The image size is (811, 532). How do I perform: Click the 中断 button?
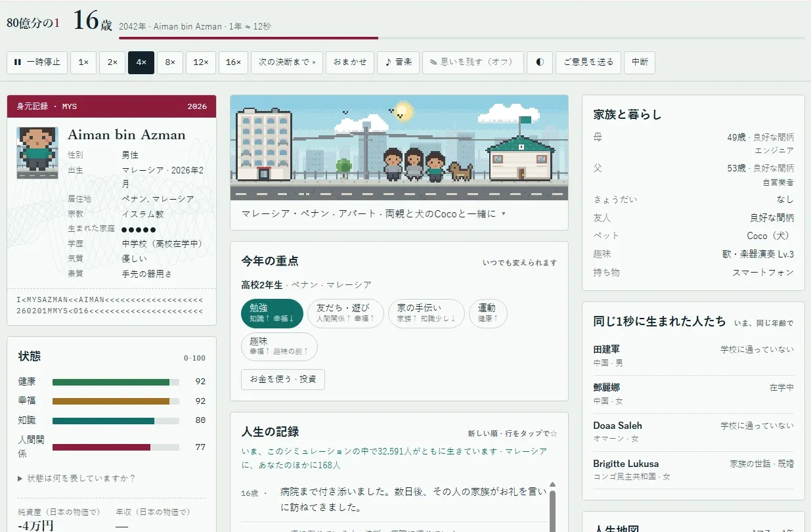pos(640,62)
